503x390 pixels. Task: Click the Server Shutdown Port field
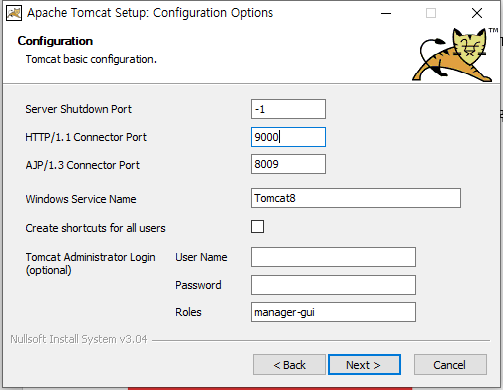point(288,109)
